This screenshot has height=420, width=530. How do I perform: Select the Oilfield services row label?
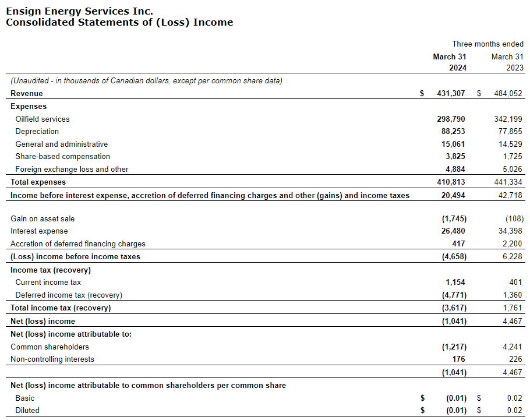[x=43, y=119]
